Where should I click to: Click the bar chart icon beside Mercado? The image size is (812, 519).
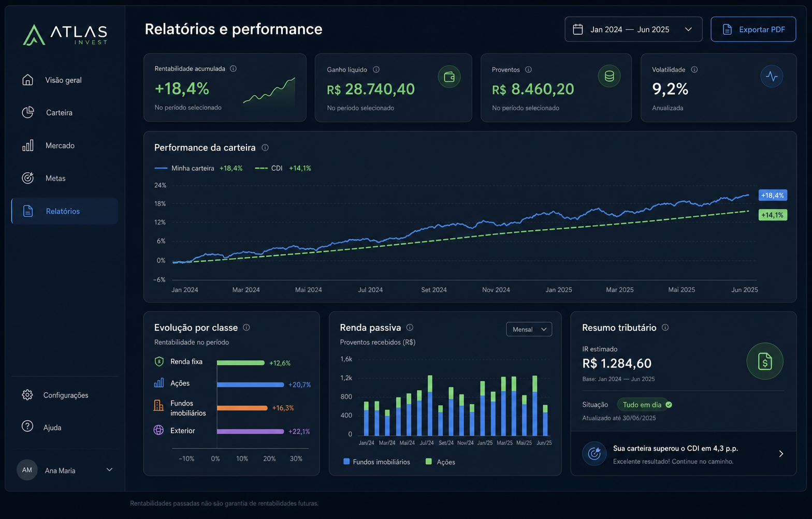28,145
